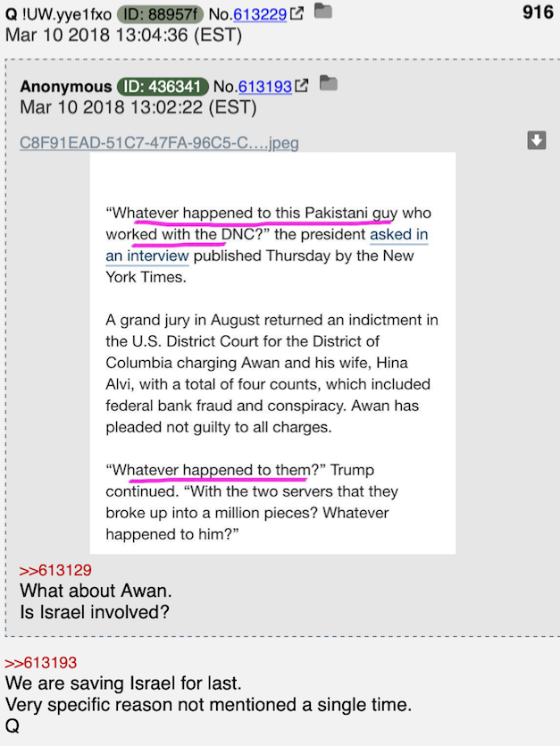The image size is (560, 746).
Task: Click the timestamp Mar 10 2018 13:04:36
Action: 124,36
